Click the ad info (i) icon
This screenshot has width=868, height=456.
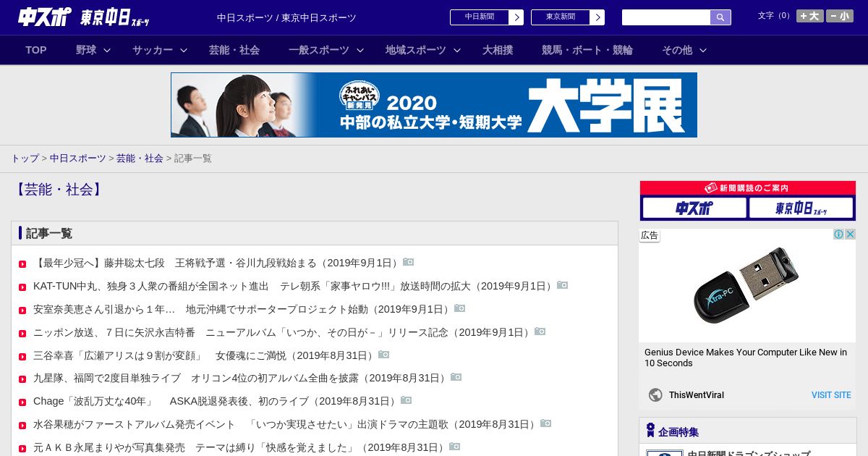[x=839, y=235]
